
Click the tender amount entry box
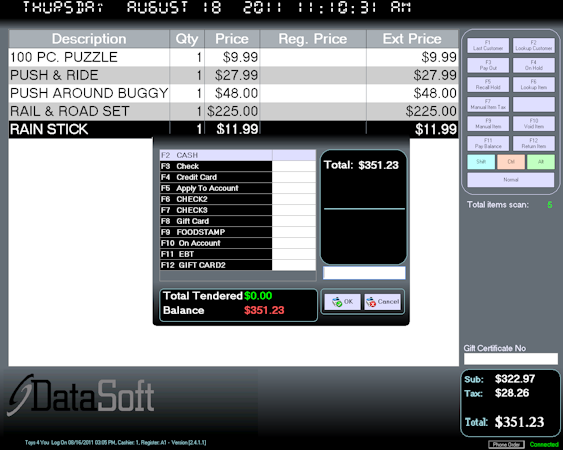pyautogui.click(x=364, y=273)
